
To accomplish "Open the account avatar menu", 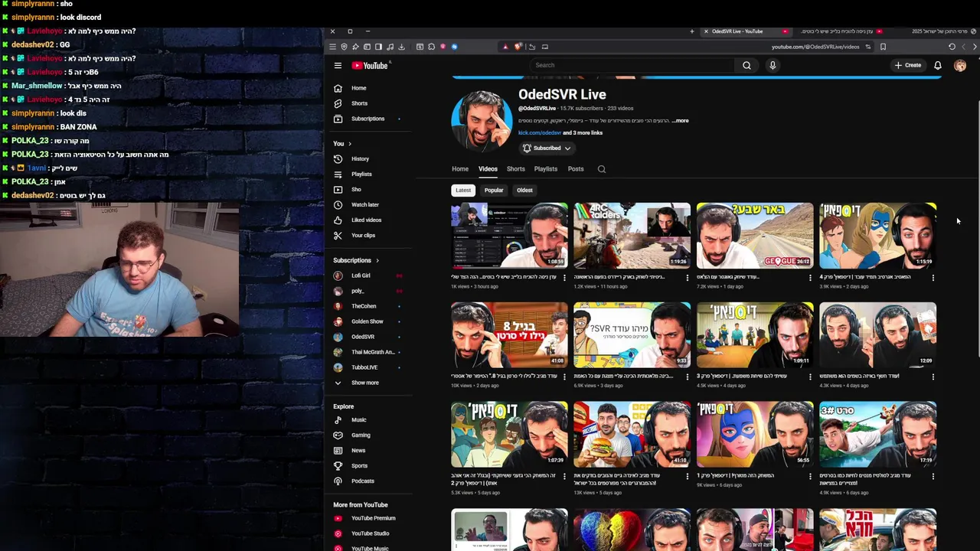I will pos(960,65).
